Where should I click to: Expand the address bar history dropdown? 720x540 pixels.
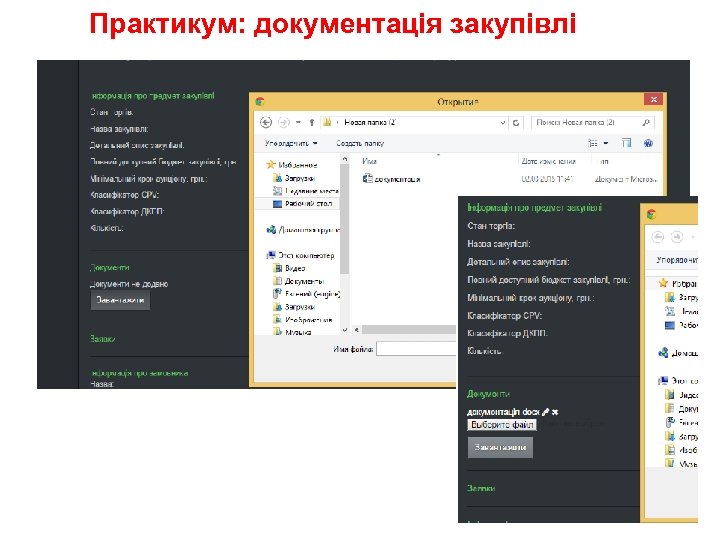click(x=503, y=123)
